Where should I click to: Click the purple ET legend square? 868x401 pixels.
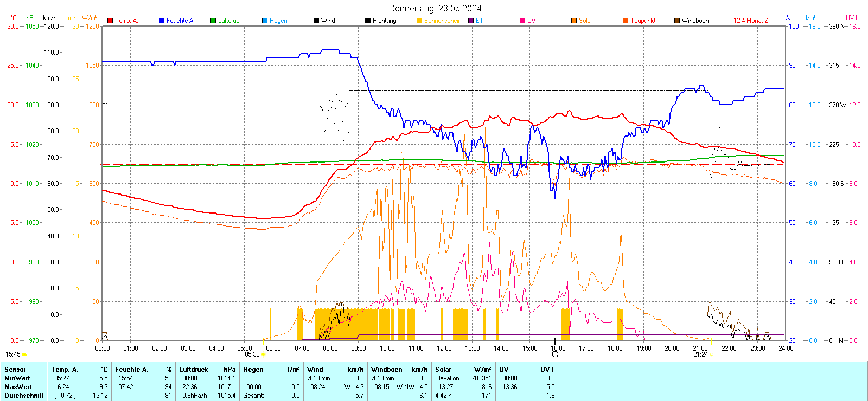471,21
